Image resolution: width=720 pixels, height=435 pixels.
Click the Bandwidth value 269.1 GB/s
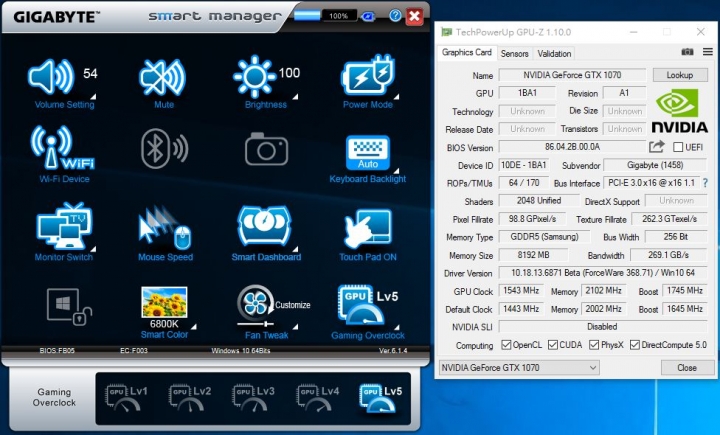(x=669, y=255)
